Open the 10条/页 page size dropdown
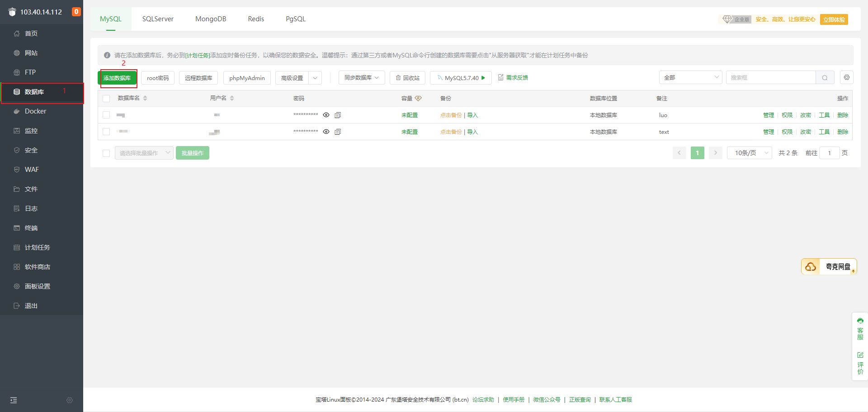 point(750,153)
